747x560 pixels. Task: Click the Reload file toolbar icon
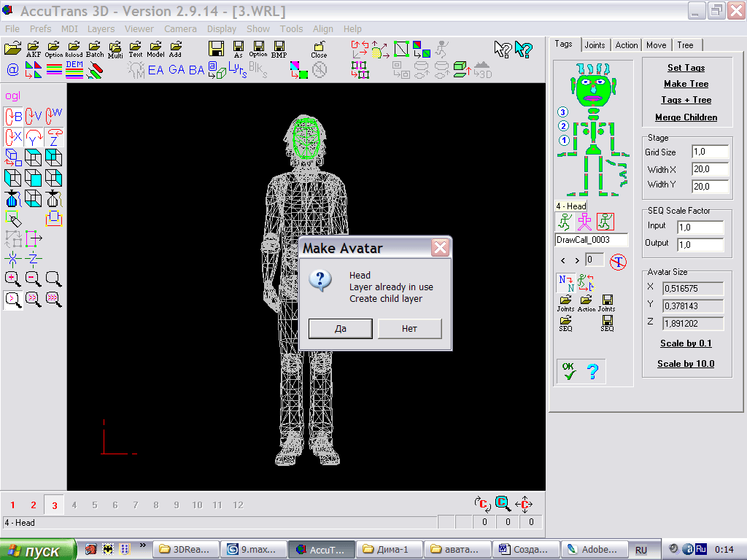click(x=74, y=50)
